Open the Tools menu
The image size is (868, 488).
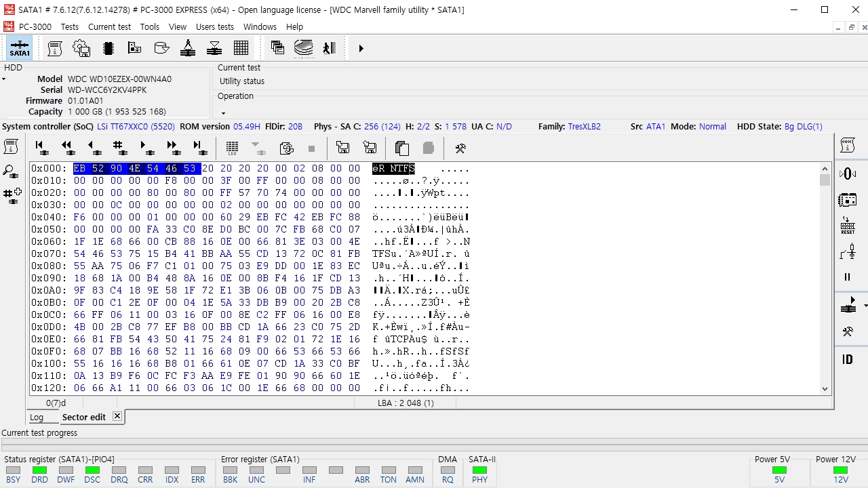click(150, 26)
